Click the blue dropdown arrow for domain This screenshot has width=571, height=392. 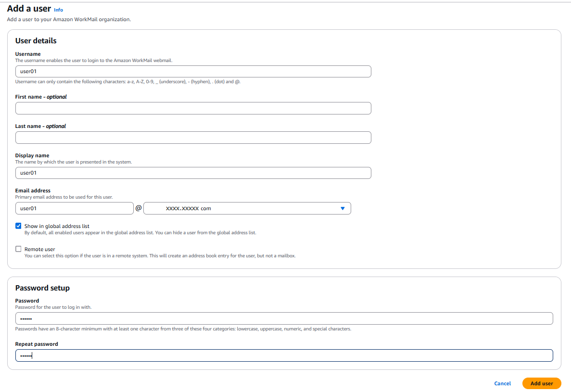click(343, 208)
